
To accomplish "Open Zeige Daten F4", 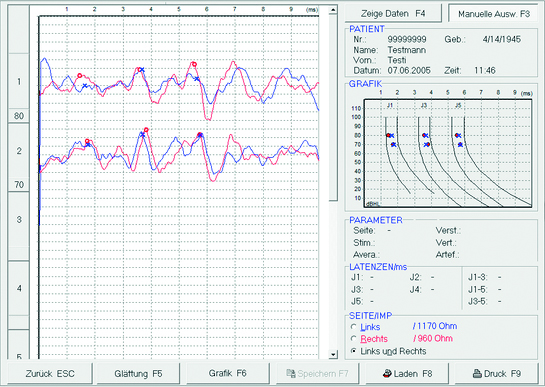I will point(393,14).
